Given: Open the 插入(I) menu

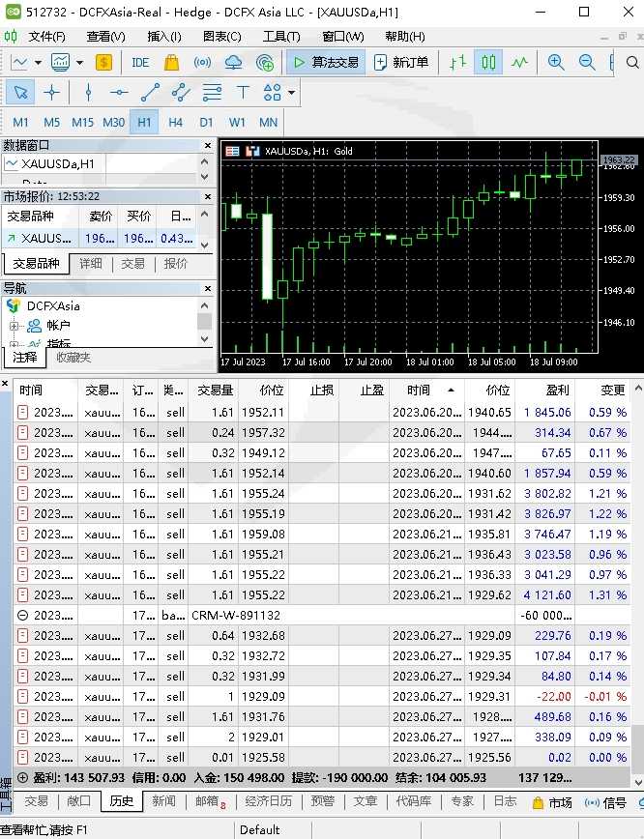Looking at the screenshot, I should [x=164, y=37].
